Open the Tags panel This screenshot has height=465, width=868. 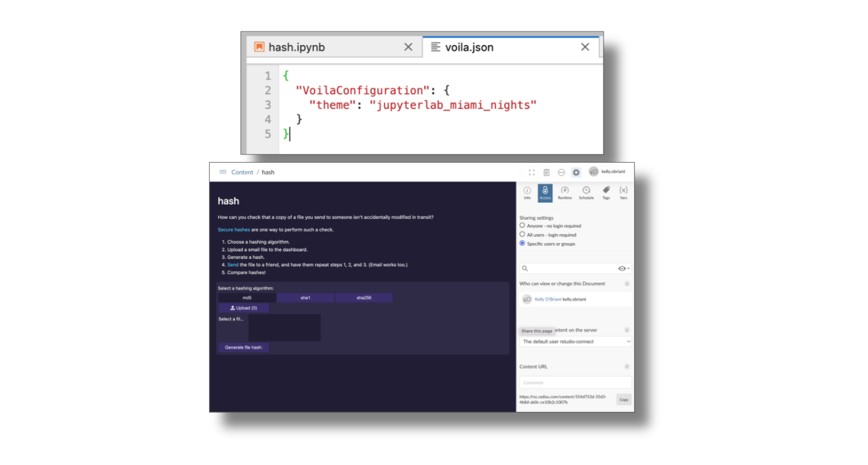pos(606,193)
